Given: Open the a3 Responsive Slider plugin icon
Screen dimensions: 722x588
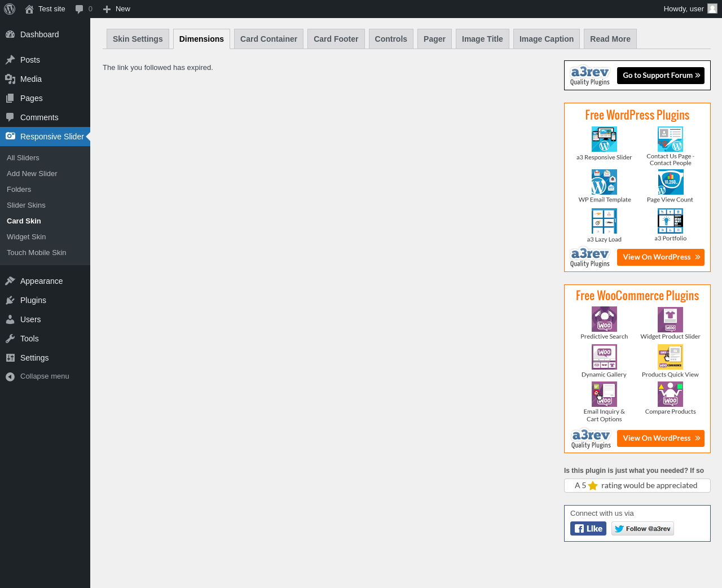Looking at the screenshot, I should tap(604, 139).
